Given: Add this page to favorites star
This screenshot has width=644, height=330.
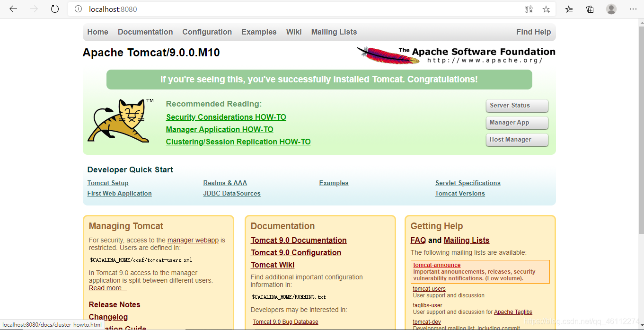Looking at the screenshot, I should coord(546,9).
